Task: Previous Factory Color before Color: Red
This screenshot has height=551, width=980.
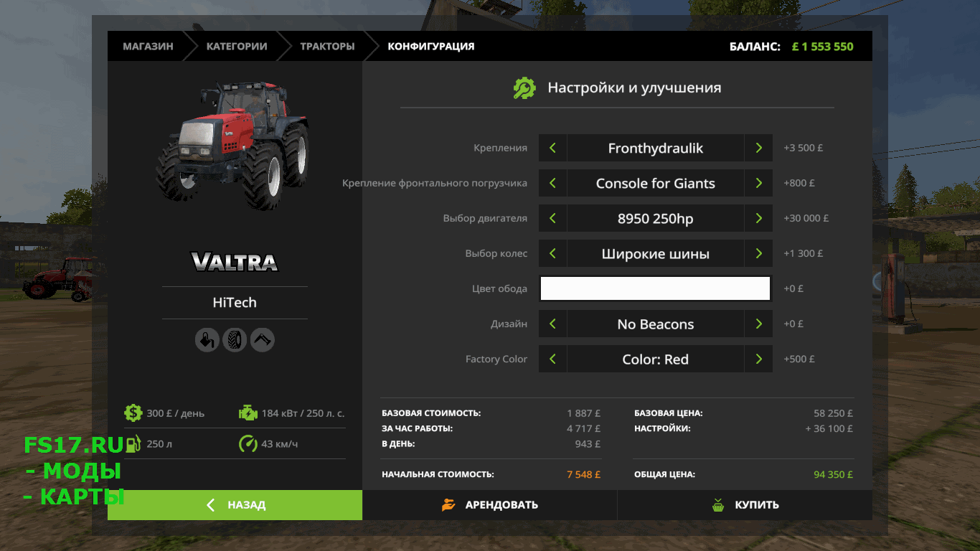Action: (552, 359)
